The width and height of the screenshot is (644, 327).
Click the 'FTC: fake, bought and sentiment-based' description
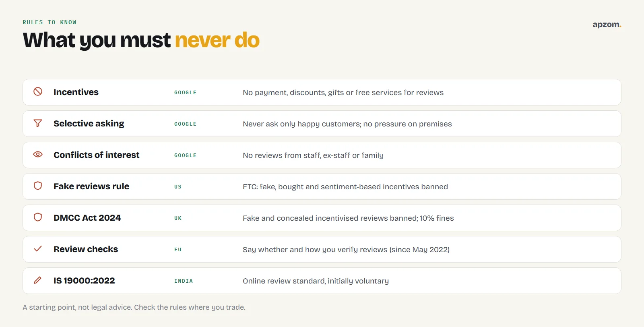(x=345, y=187)
